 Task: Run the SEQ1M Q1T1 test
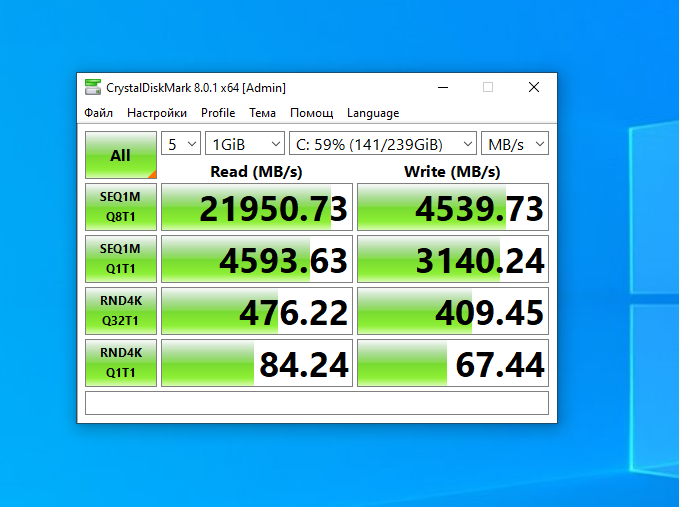point(121,259)
